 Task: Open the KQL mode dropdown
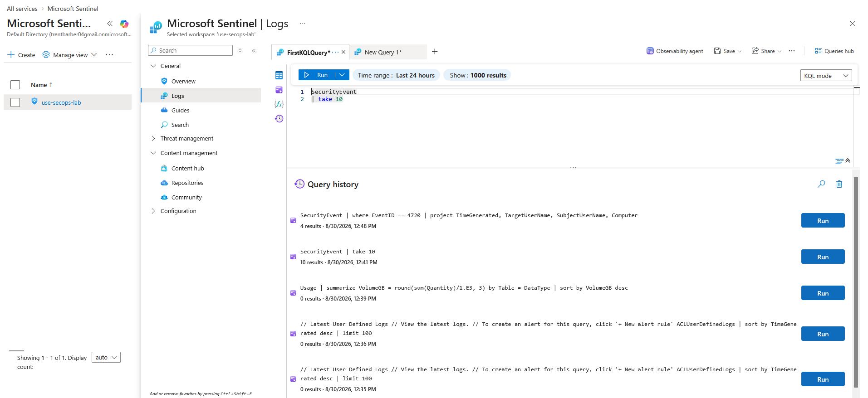[x=826, y=76]
